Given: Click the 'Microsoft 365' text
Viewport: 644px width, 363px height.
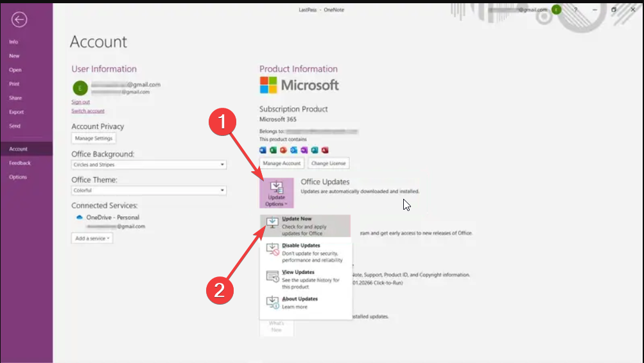Looking at the screenshot, I should tap(277, 119).
